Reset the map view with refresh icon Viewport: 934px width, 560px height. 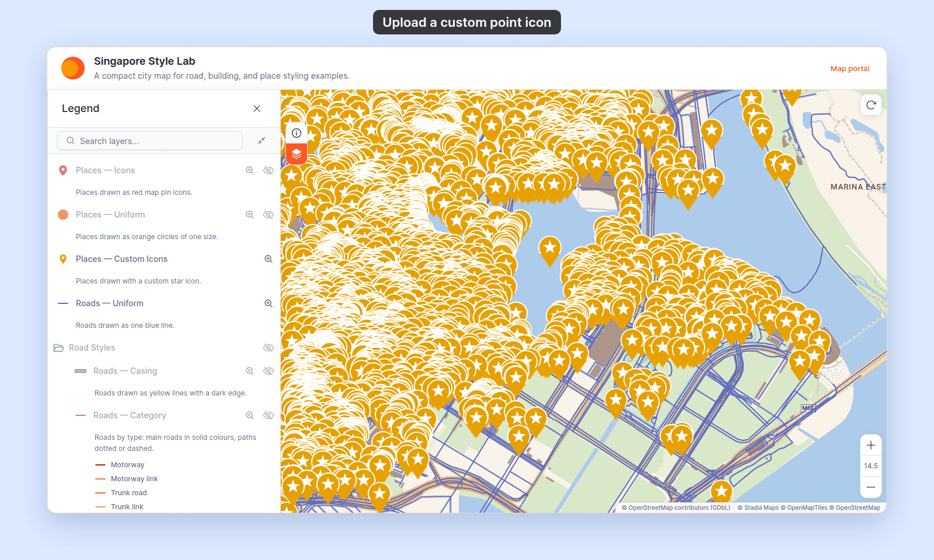(x=871, y=105)
